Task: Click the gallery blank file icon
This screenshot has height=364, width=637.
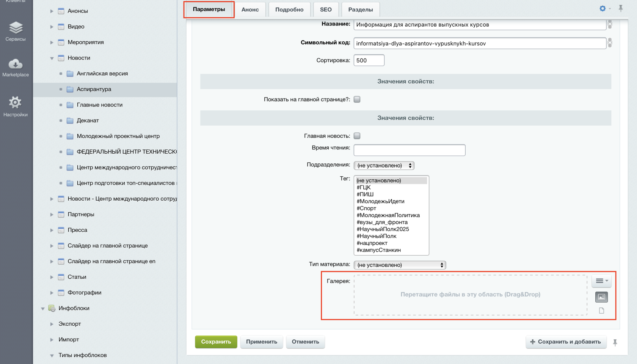Action: click(601, 311)
